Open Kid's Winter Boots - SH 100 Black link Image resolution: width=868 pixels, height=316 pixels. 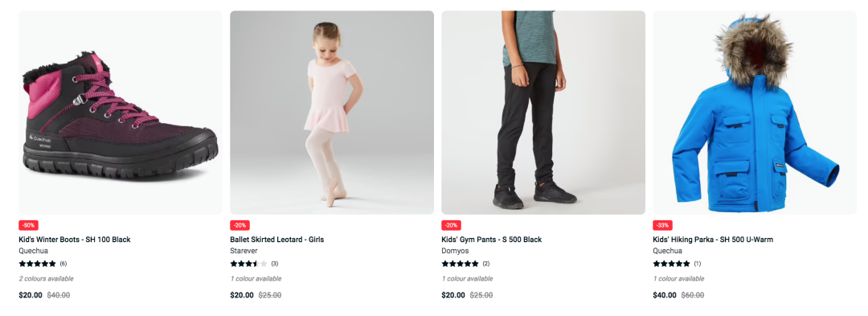pyautogui.click(x=75, y=240)
